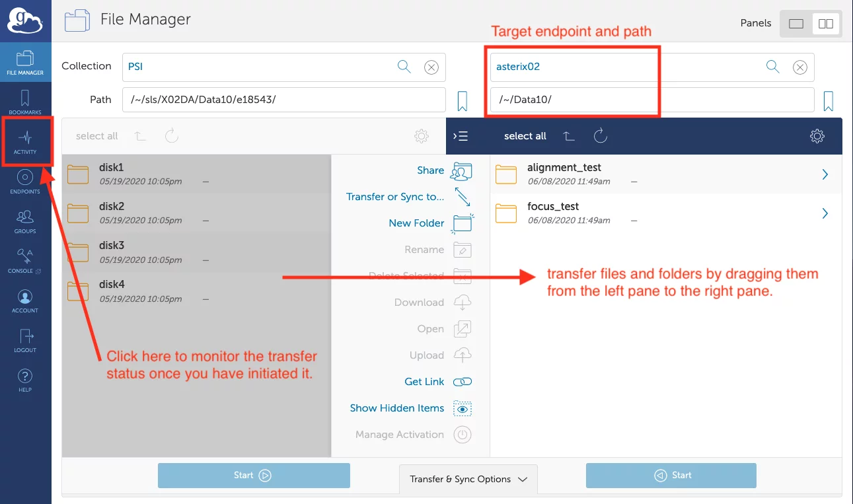
Task: Clear the PSI collection field
Action: [x=431, y=67]
